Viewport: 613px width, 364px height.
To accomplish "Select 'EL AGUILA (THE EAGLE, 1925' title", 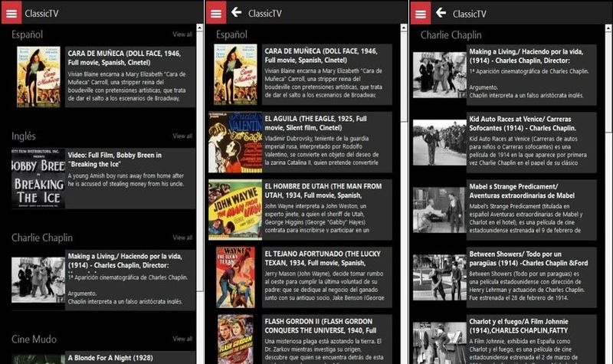I will tap(316, 123).
